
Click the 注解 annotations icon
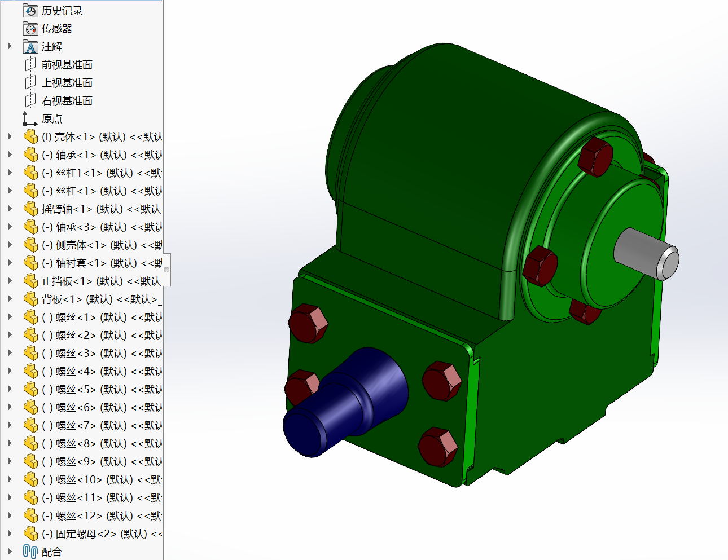point(30,47)
